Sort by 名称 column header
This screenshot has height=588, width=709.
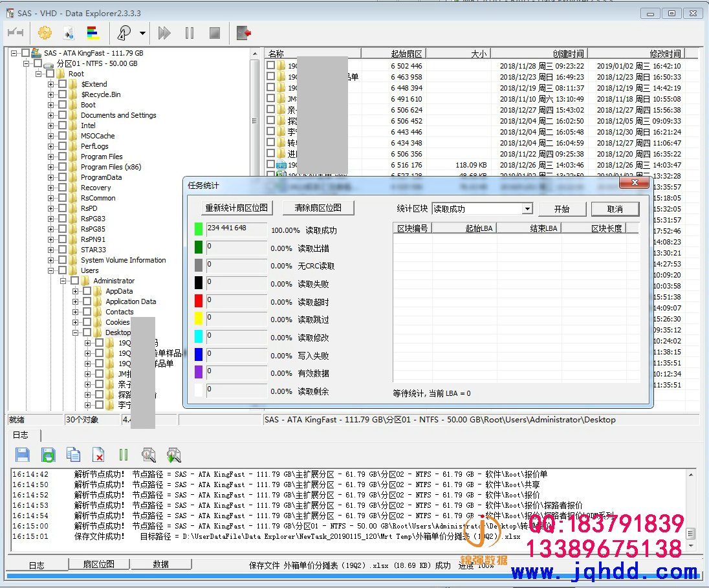[x=313, y=54]
